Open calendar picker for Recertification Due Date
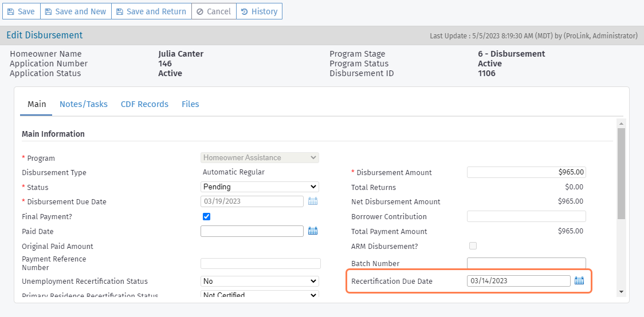The width and height of the screenshot is (644, 317). tap(579, 281)
